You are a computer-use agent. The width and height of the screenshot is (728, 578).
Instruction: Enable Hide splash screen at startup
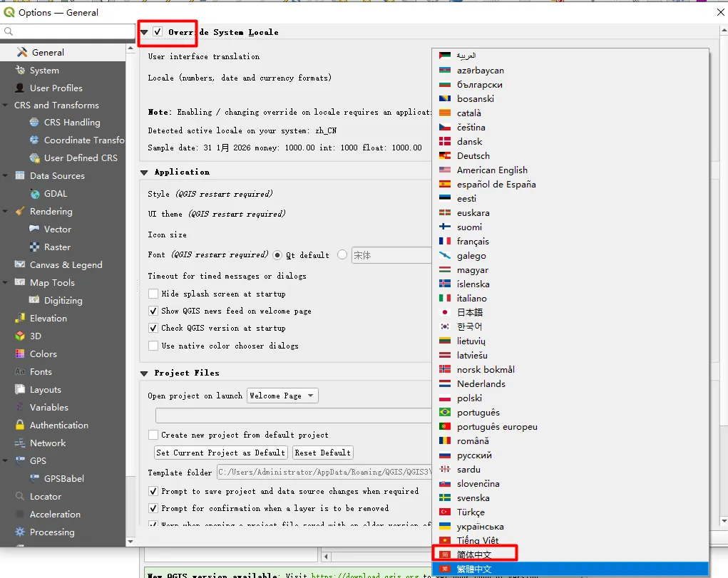(153, 294)
